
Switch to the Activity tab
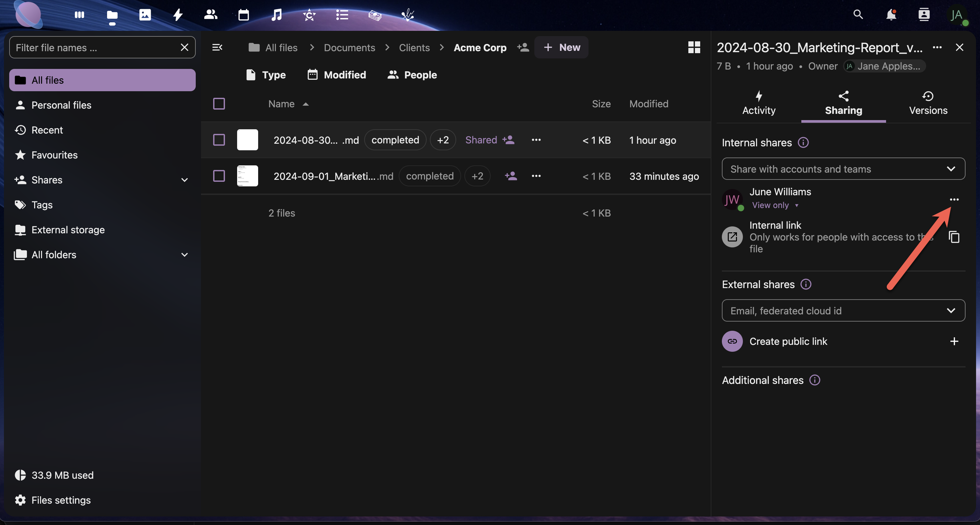click(759, 103)
